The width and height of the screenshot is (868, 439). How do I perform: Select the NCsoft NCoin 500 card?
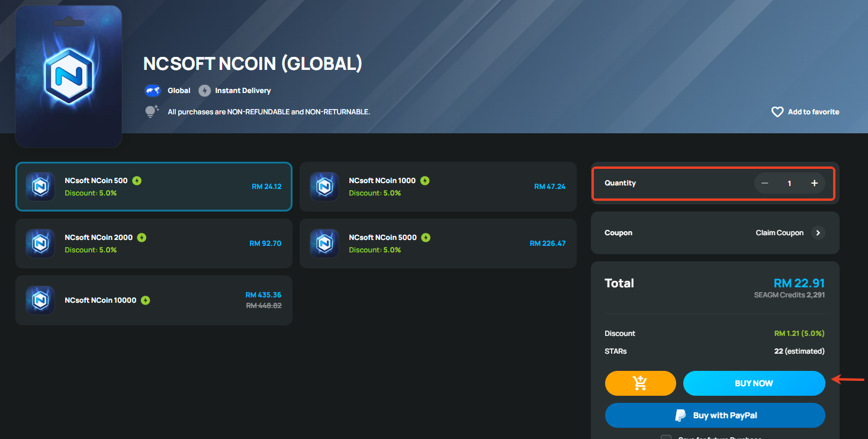154,187
